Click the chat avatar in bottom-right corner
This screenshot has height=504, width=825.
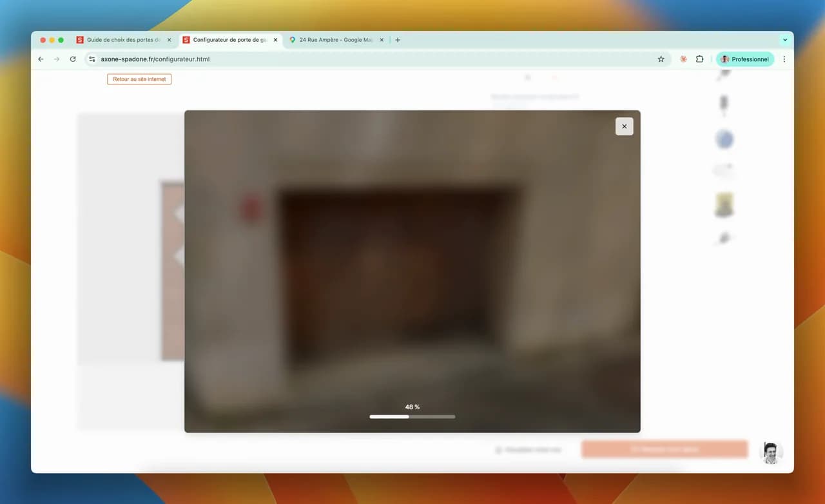click(772, 453)
